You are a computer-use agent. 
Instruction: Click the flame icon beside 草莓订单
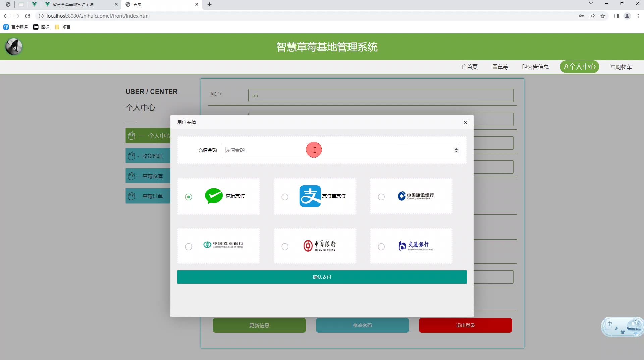(x=131, y=196)
